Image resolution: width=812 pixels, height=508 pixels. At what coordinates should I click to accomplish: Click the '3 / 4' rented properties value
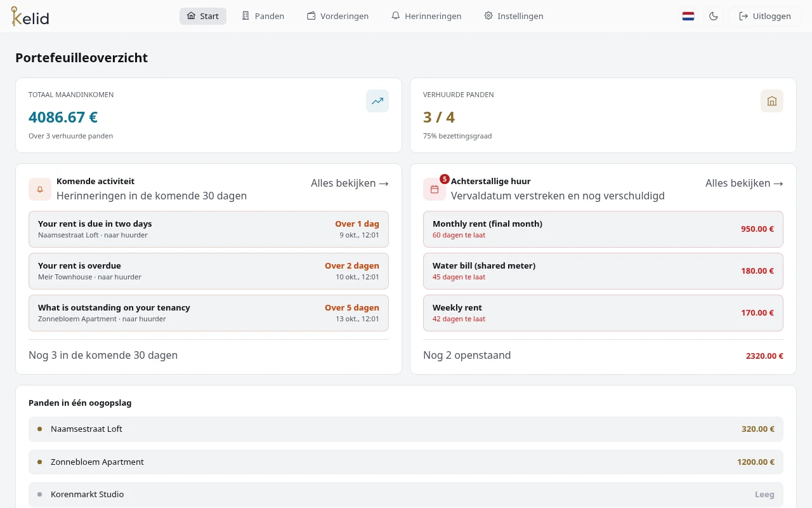(439, 117)
